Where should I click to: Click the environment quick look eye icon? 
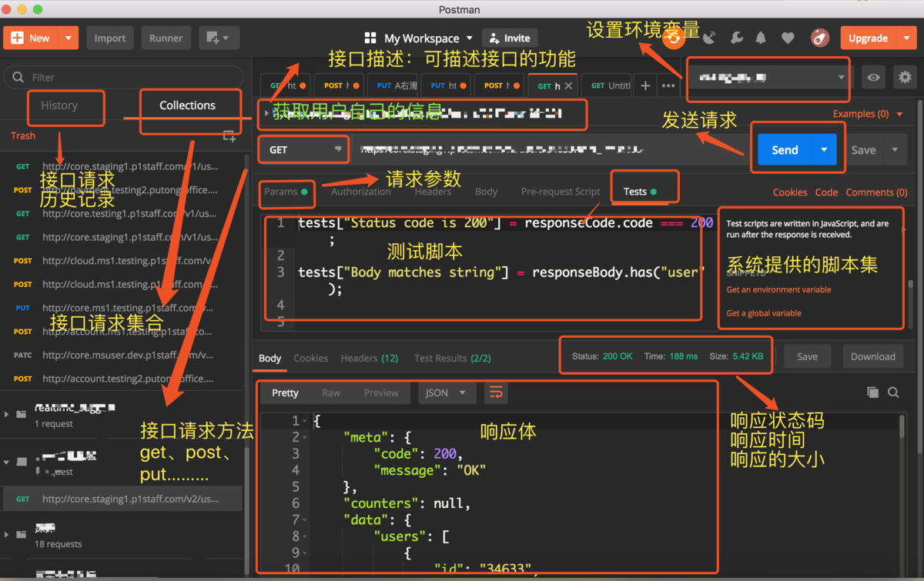pyautogui.click(x=872, y=78)
